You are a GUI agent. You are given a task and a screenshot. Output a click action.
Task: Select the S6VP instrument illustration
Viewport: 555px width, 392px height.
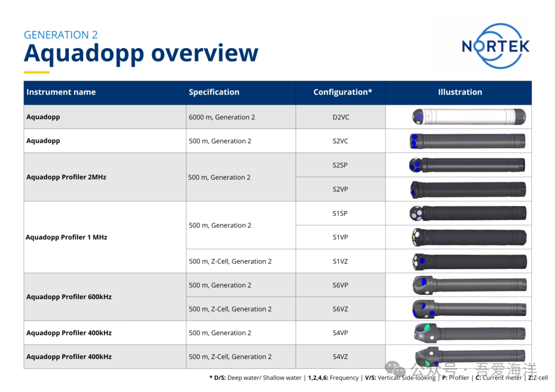[x=469, y=285]
